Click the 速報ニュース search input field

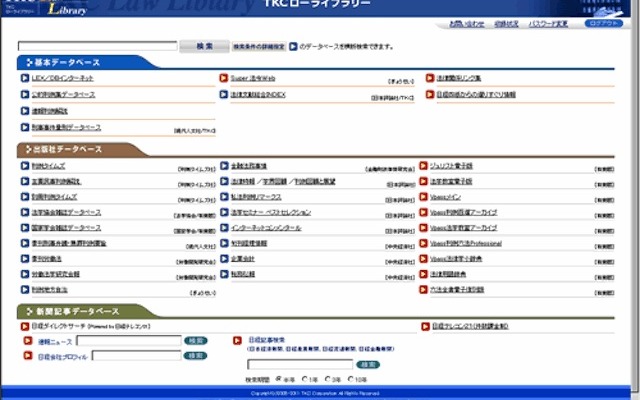(x=129, y=340)
